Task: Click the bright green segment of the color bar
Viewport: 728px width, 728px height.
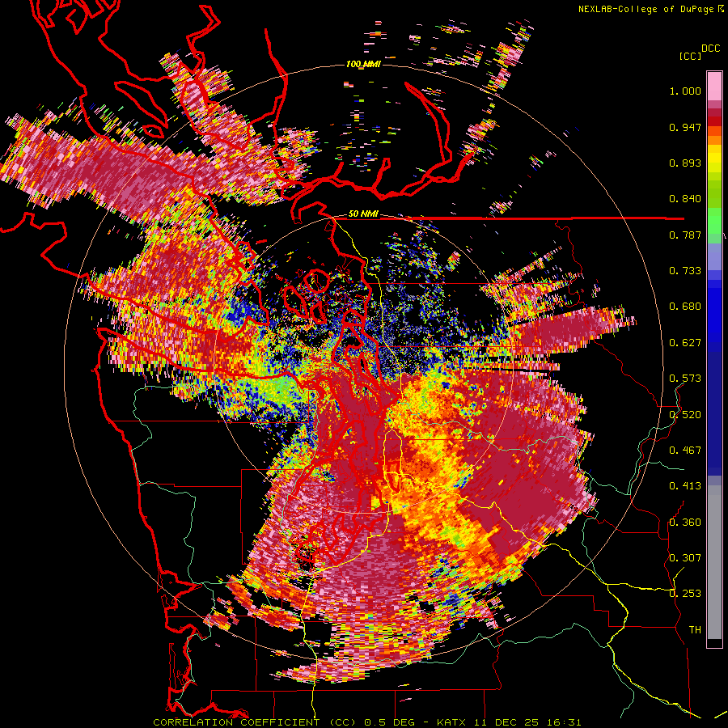Action: click(x=714, y=219)
